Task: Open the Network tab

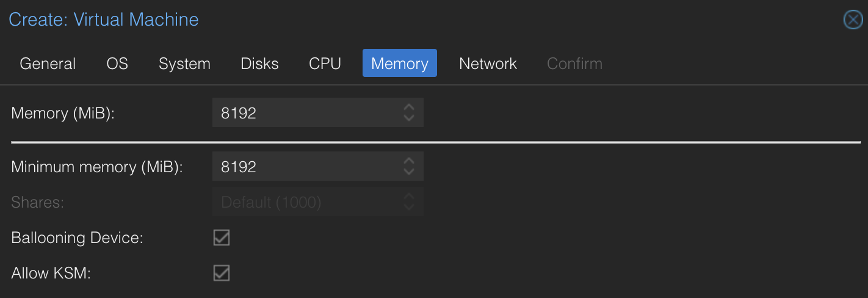Action: (488, 64)
